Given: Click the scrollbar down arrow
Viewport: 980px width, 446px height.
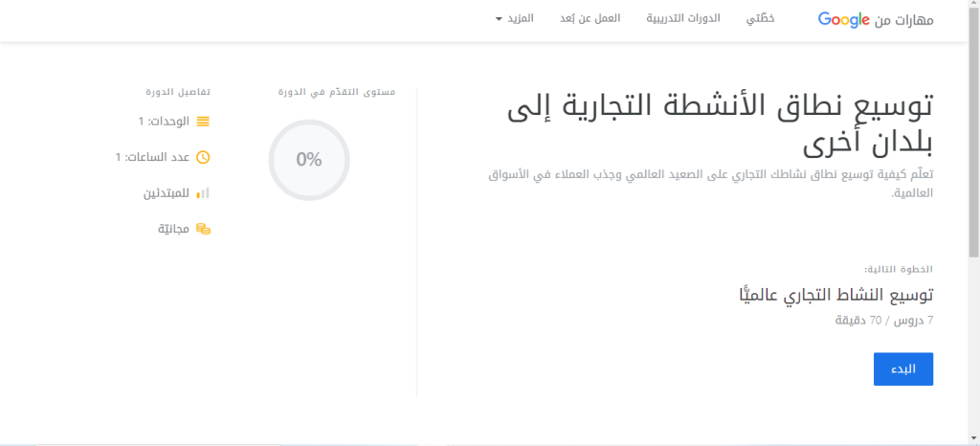Looking at the screenshot, I should click(x=972, y=439).
